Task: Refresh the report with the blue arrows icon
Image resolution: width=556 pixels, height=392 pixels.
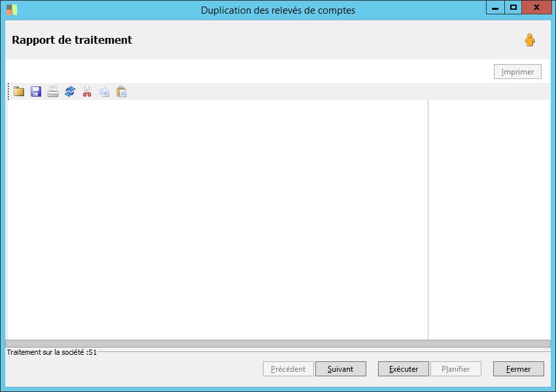Action: point(70,91)
